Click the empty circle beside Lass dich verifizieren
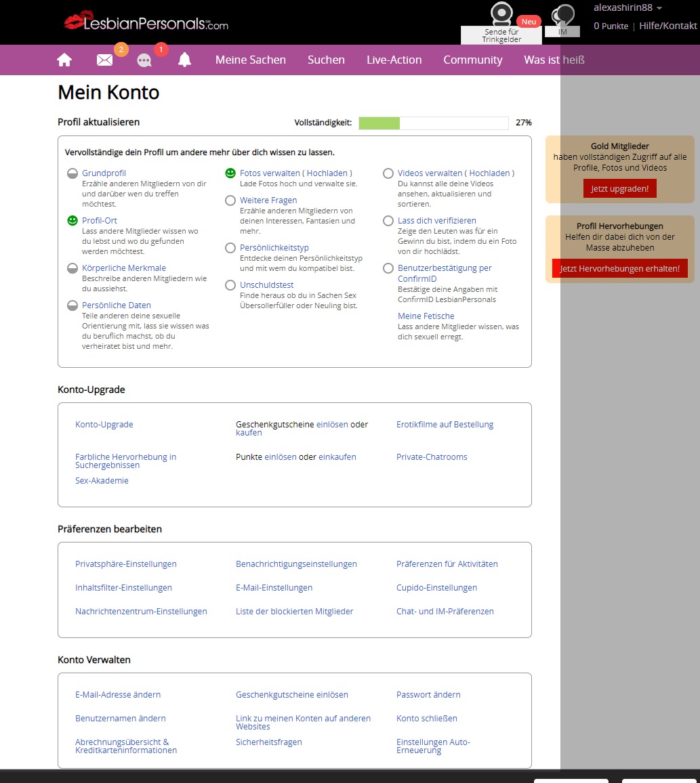 tap(388, 220)
